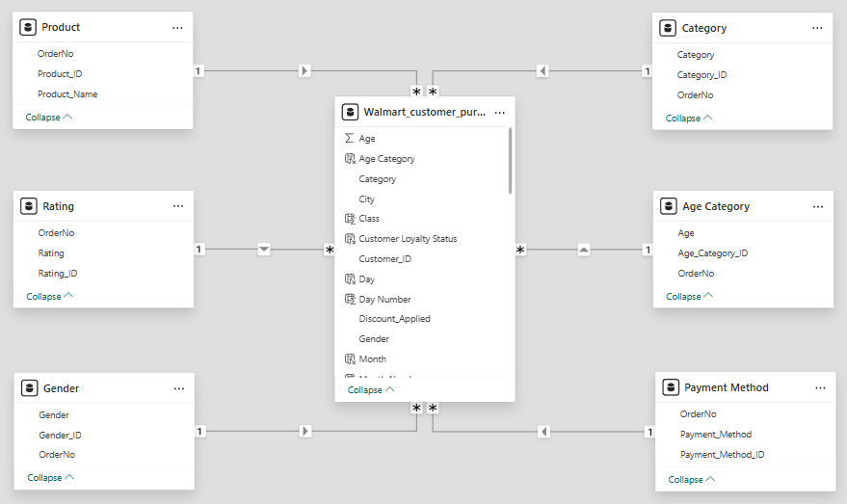Click calculated column icon beside Day Number field
This screenshot has height=504, width=847.
[350, 300]
